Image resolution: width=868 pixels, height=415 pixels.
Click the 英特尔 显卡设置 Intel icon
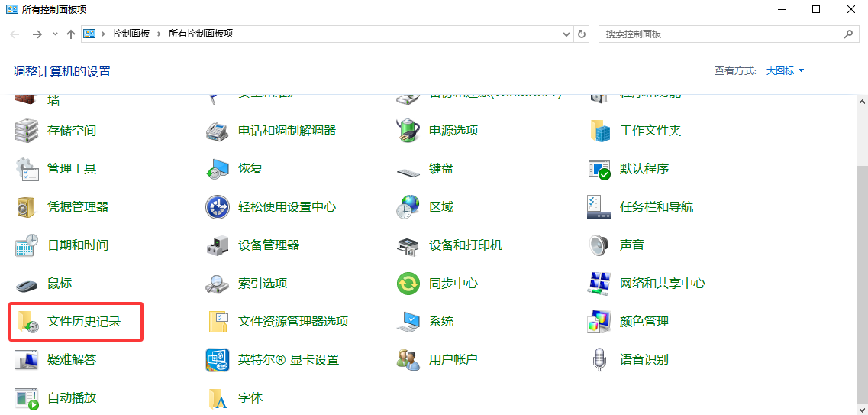217,360
